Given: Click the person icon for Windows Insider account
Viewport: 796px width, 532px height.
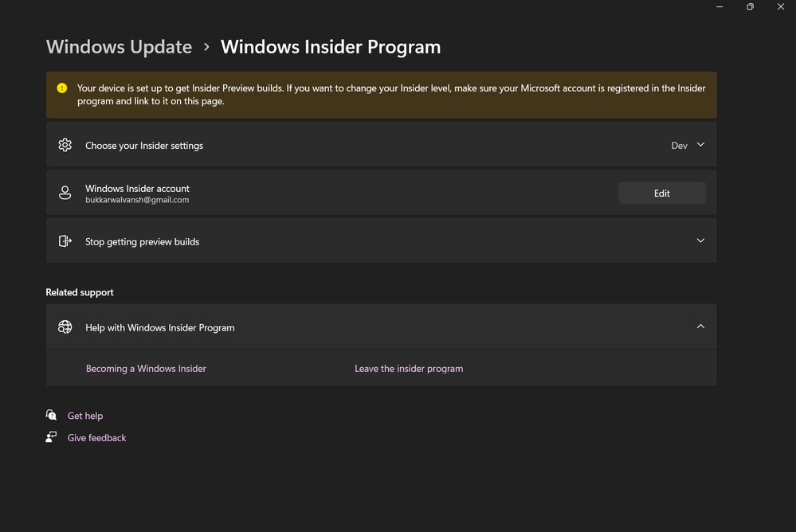Looking at the screenshot, I should click(x=65, y=193).
